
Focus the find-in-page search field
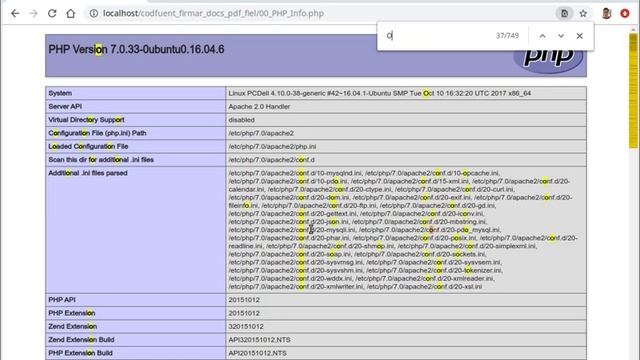[x=437, y=36]
